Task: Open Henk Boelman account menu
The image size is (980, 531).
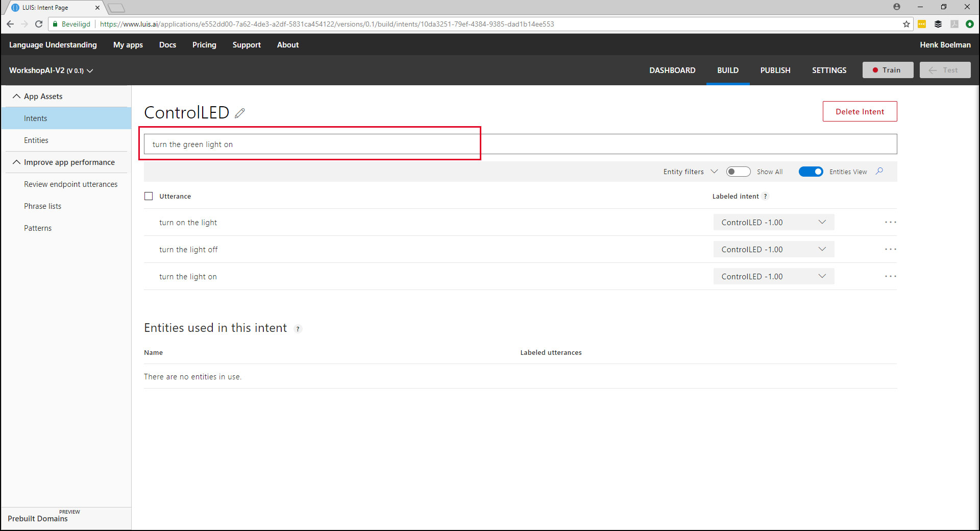Action: pos(945,45)
